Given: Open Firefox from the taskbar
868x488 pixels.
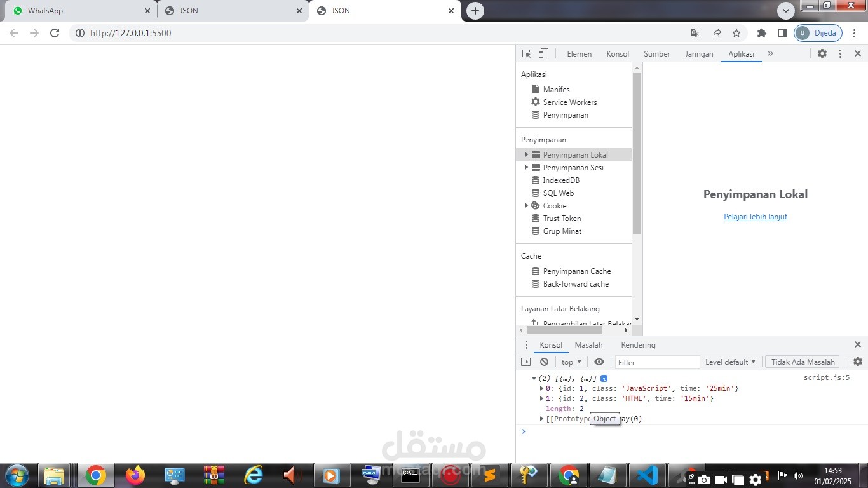Looking at the screenshot, I should (135, 475).
